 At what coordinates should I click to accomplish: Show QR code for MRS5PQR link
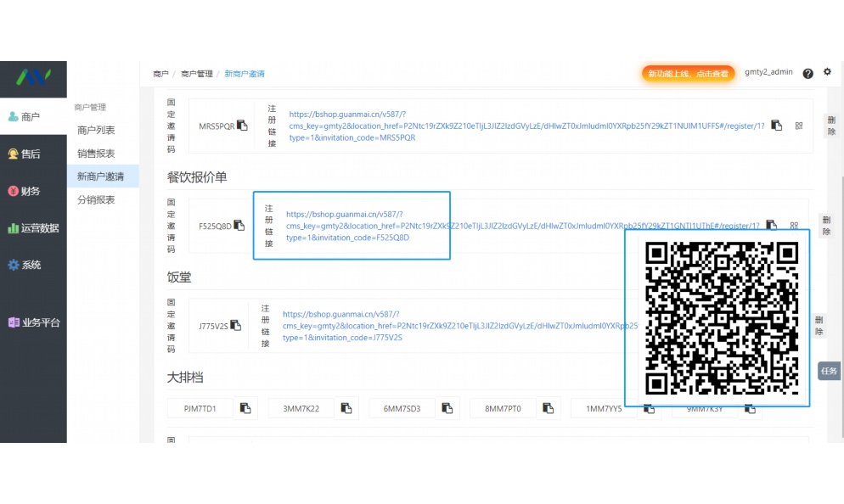pos(798,126)
